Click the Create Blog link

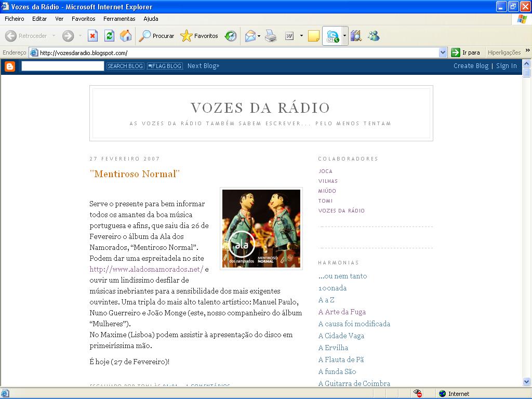pyautogui.click(x=471, y=66)
